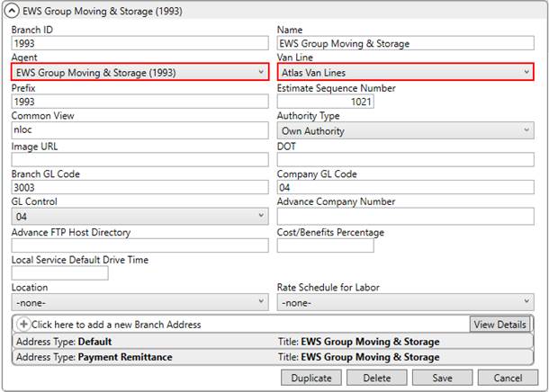Focus the Cost/Benefits Percentage field

pyautogui.click(x=325, y=245)
